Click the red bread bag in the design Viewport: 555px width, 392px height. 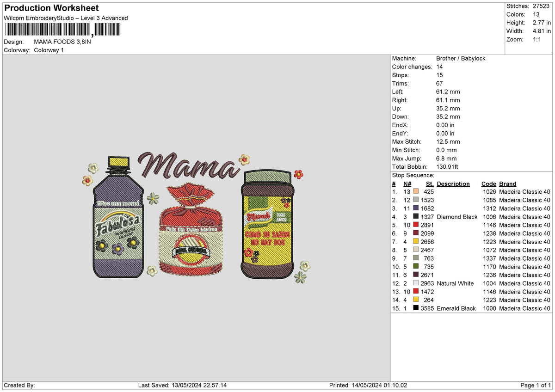(191, 229)
